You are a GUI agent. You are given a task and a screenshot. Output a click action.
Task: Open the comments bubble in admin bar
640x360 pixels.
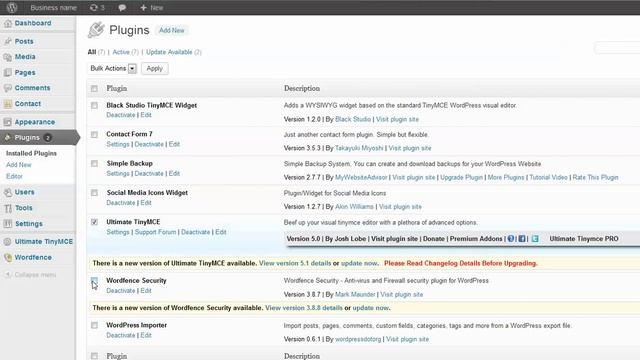click(122, 8)
